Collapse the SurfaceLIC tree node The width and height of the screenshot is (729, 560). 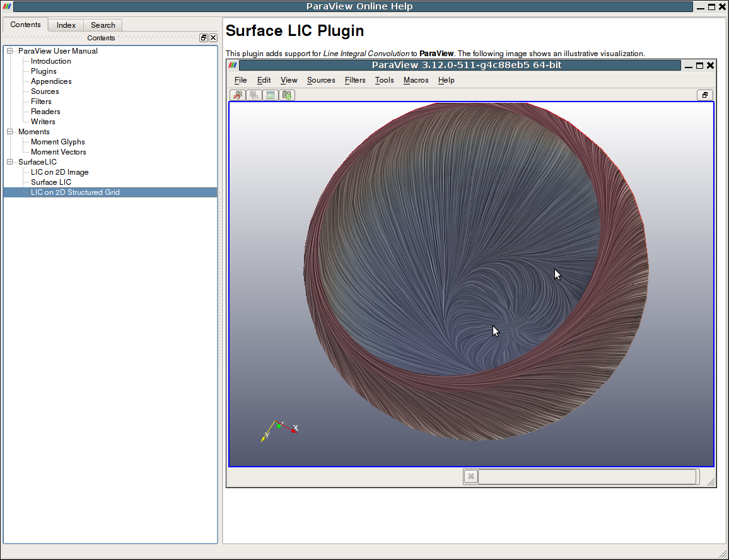8,162
